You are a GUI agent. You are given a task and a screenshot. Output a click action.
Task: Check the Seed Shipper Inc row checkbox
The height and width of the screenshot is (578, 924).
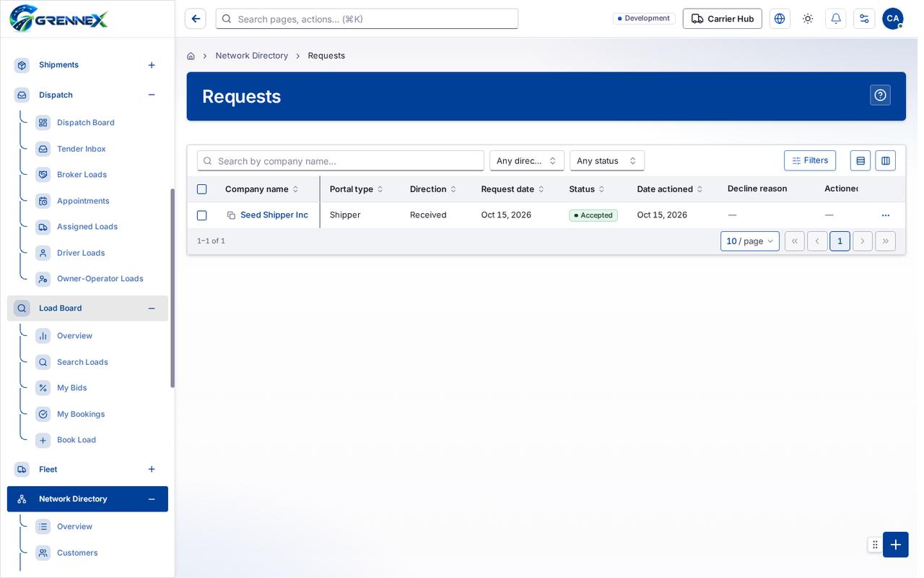pyautogui.click(x=202, y=215)
